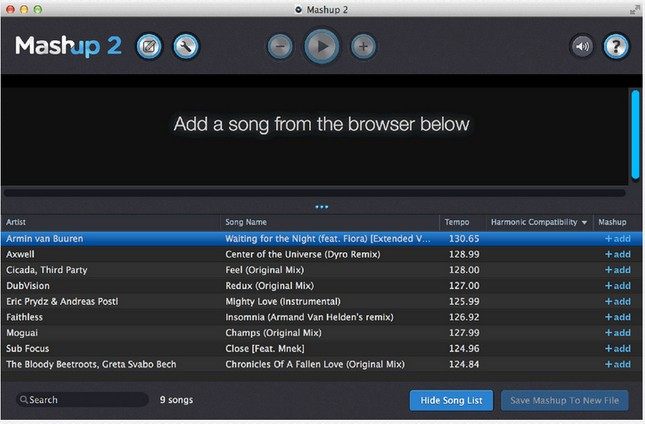
Task: Click tempo value 124.84
Action: point(464,364)
